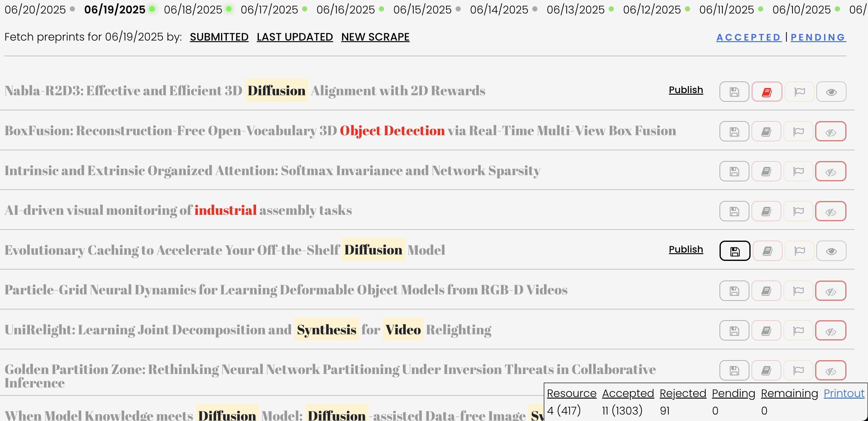Click the Accepted column header

[628, 393]
